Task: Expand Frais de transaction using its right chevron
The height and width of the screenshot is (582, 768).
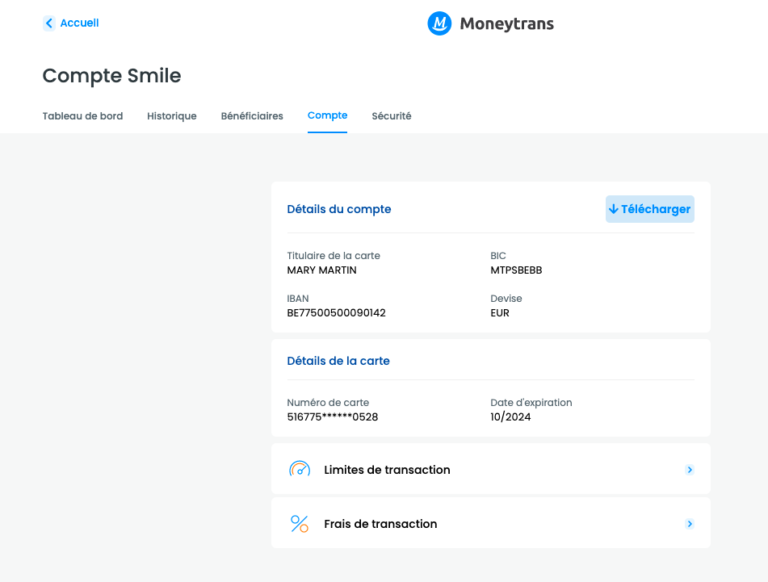Action: [689, 524]
